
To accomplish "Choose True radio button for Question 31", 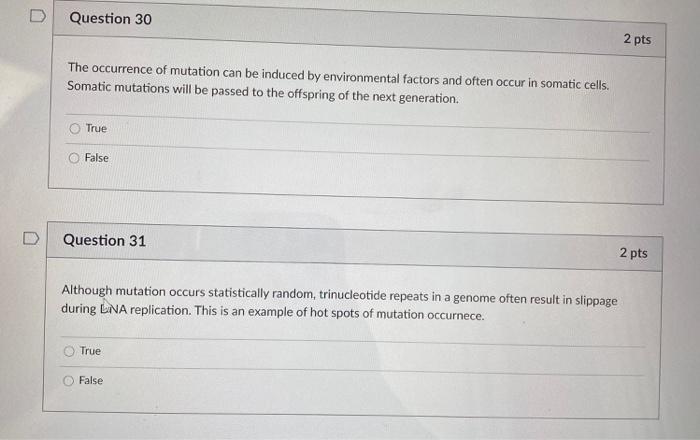I will (x=69, y=351).
